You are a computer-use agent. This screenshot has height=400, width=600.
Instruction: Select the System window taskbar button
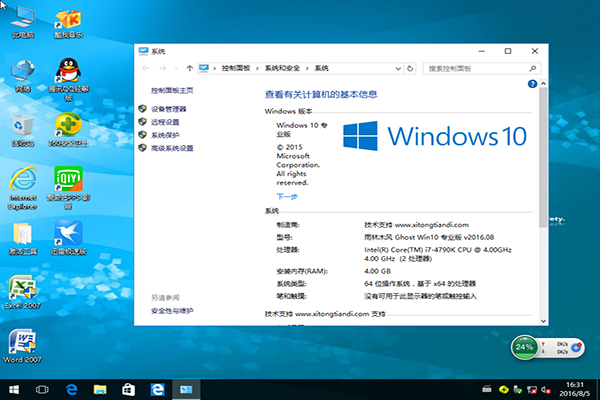pos(186,390)
